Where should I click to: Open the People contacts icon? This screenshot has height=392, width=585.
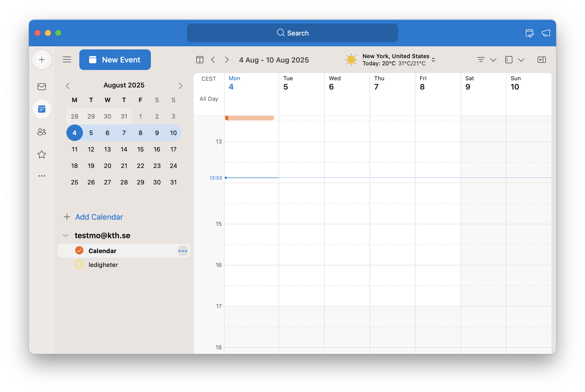42,132
